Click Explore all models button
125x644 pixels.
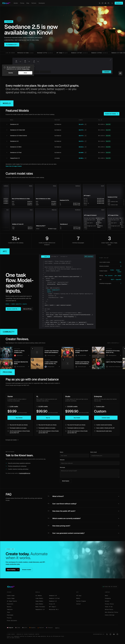pyautogui.click(x=111, y=114)
